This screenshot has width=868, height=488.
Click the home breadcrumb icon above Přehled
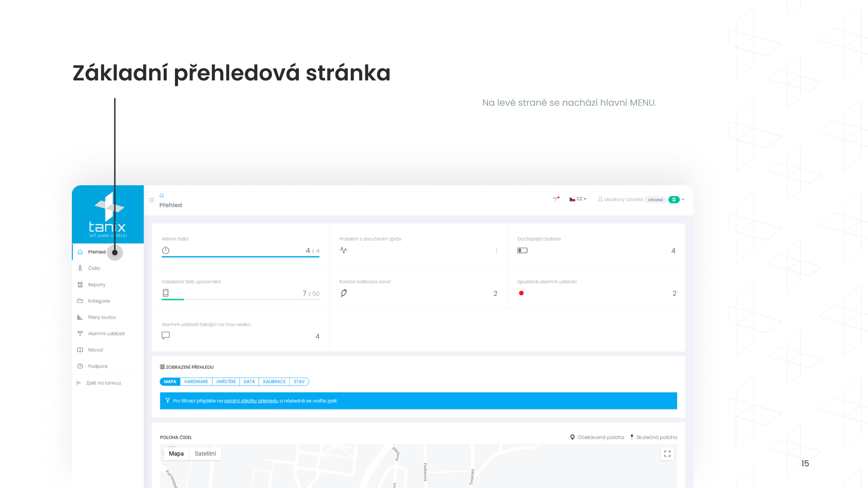161,196
